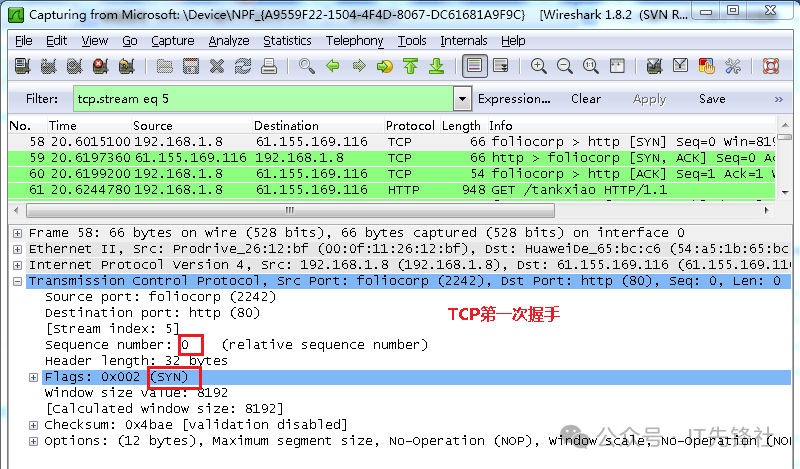The image size is (800, 469).
Task: Click the zoom out toolbar icon
Action: (564, 66)
